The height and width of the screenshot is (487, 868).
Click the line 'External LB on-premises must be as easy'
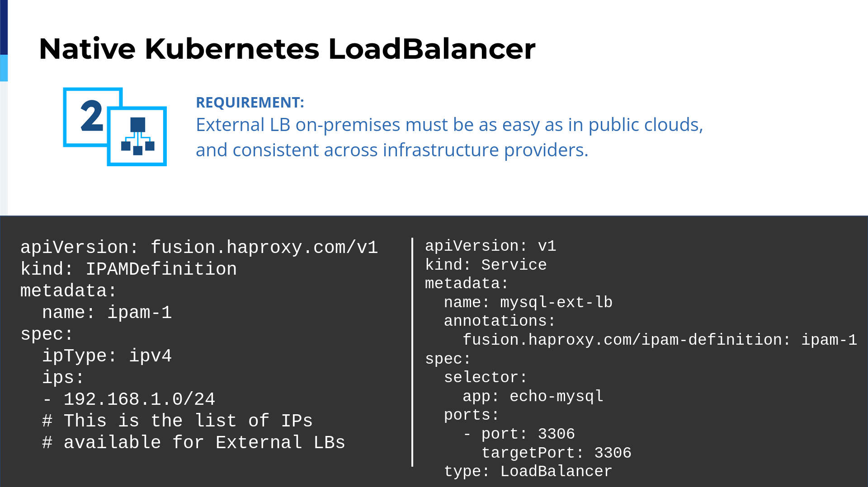tap(449, 125)
